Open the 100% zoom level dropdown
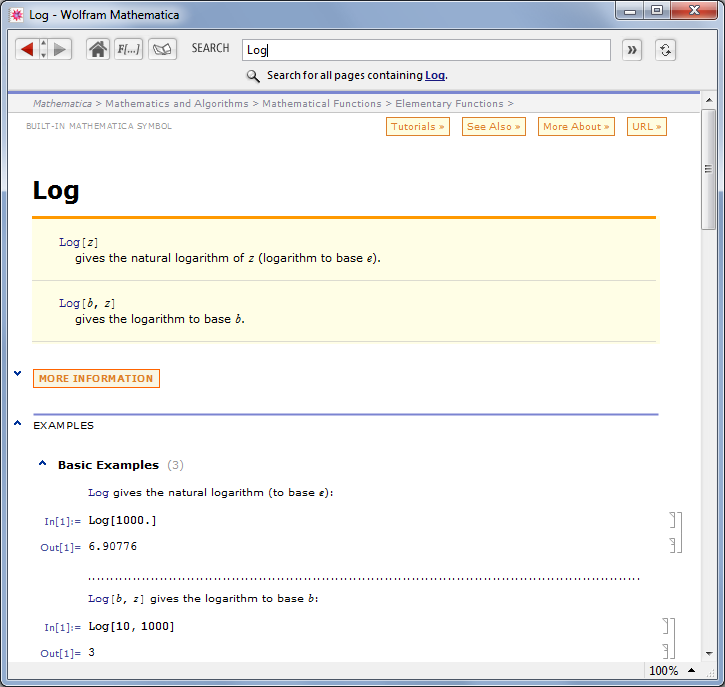This screenshot has height=687, width=725. [669, 670]
